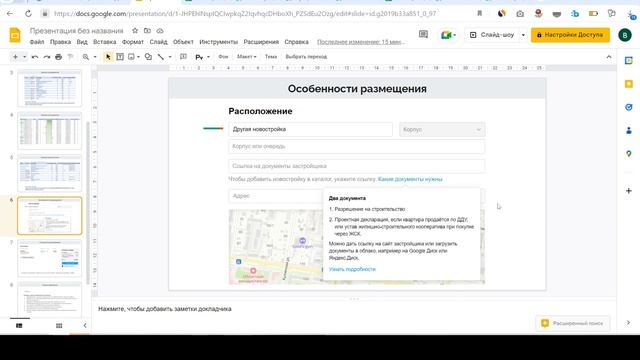Expand the Слайд-шоу options arrow
The width and height of the screenshot is (640, 360).
click(x=523, y=35)
